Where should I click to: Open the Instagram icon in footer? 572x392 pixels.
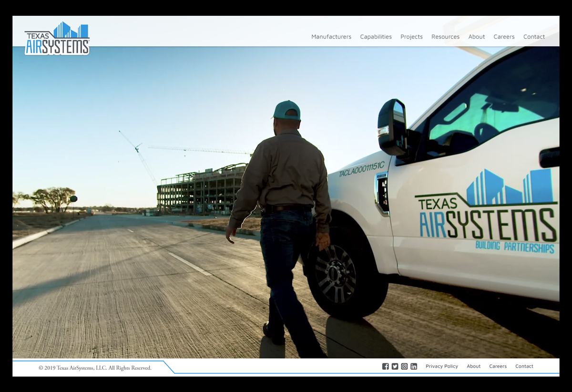[x=404, y=366]
